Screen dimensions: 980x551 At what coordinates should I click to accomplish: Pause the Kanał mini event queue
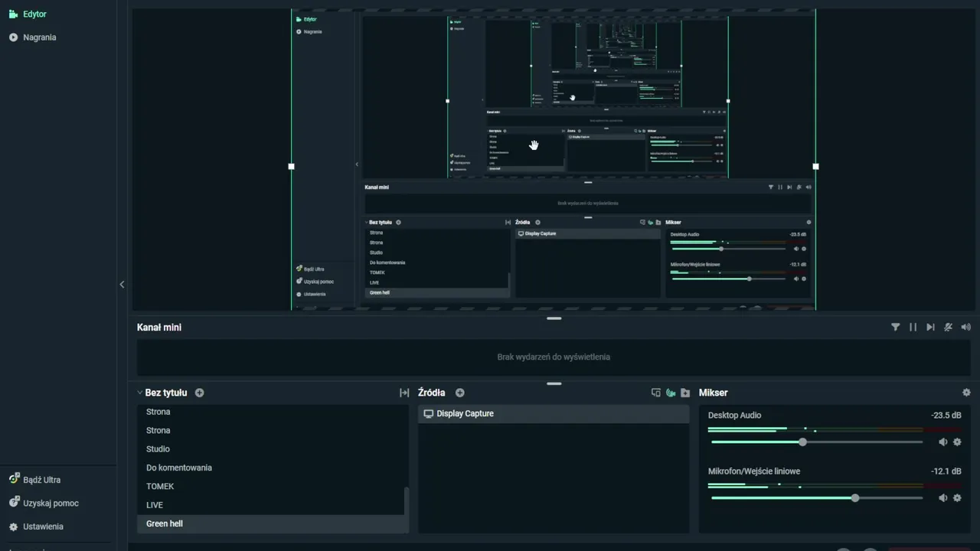coord(913,327)
